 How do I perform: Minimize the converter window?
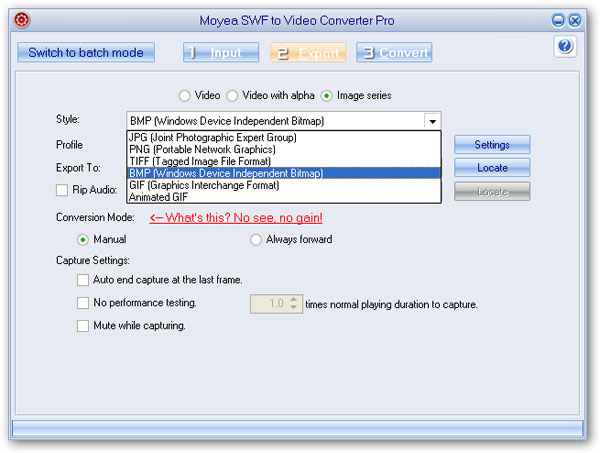(x=558, y=20)
